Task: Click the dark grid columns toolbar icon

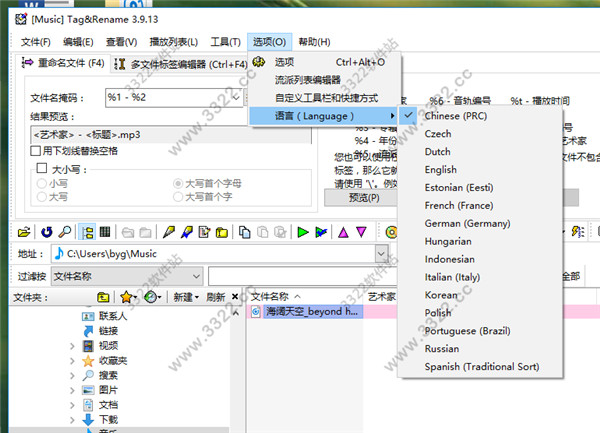Action: (105, 232)
